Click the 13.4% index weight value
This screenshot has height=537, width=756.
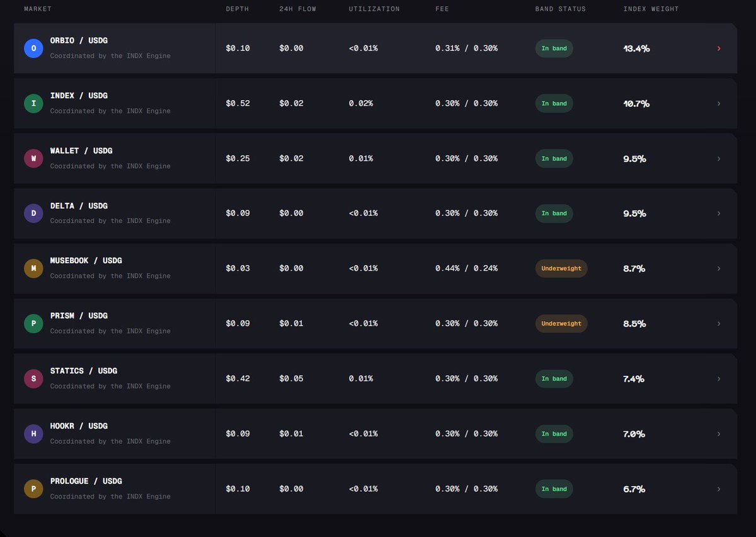tap(636, 48)
